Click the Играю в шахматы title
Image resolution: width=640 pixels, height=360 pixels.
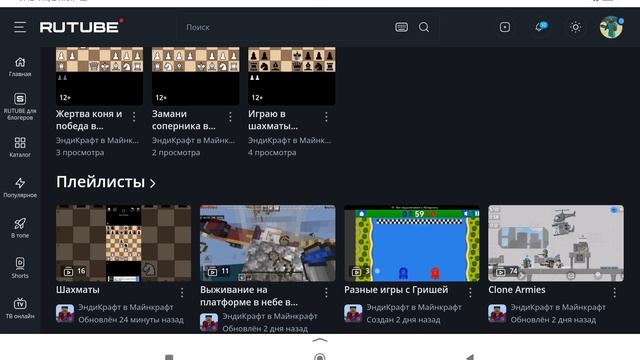coord(273,120)
